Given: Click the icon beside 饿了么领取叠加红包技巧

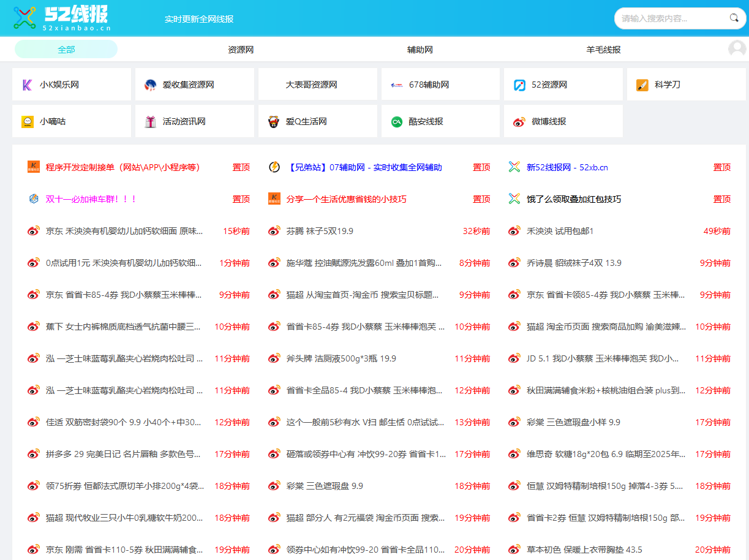Looking at the screenshot, I should click(x=514, y=199).
